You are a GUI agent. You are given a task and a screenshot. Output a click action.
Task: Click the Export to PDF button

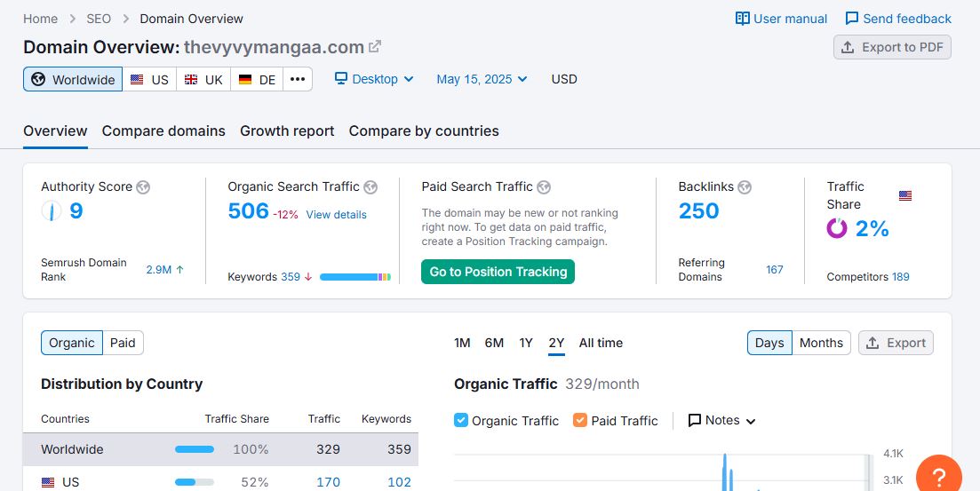click(892, 47)
